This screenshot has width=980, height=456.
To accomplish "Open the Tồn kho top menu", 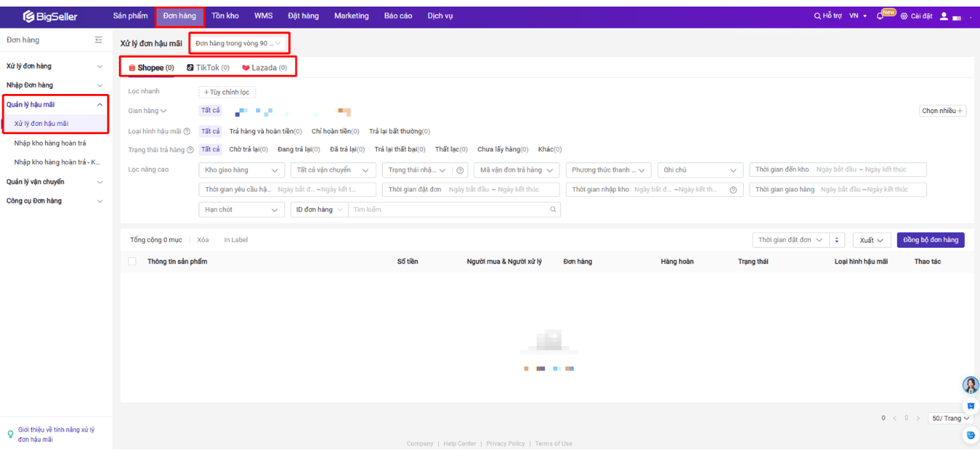I will click(x=225, y=16).
